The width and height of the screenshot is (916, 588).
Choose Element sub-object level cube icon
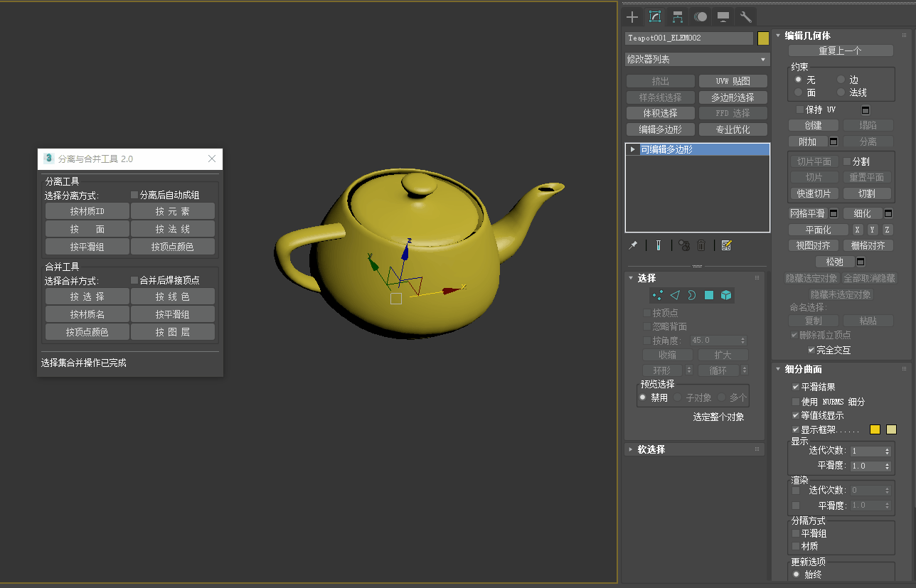[x=726, y=295]
